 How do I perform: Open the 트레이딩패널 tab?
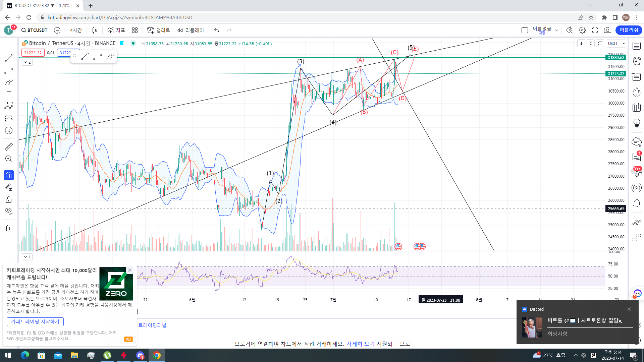(x=152, y=325)
